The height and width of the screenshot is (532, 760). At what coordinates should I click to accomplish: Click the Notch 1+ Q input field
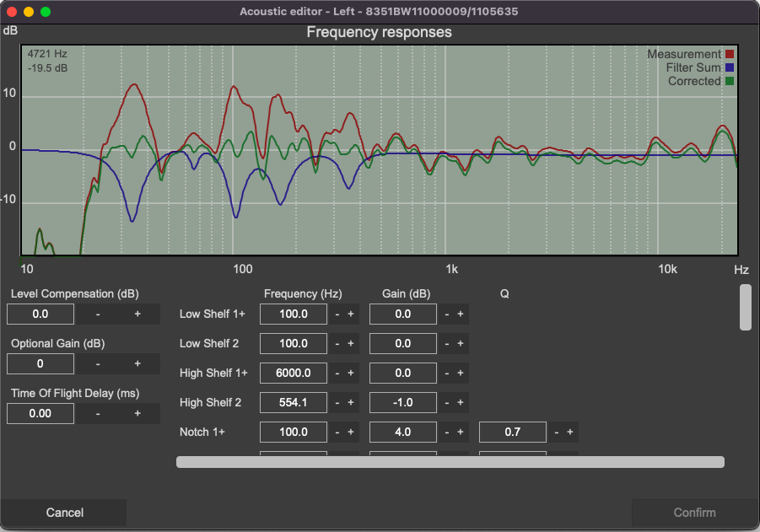click(x=512, y=433)
